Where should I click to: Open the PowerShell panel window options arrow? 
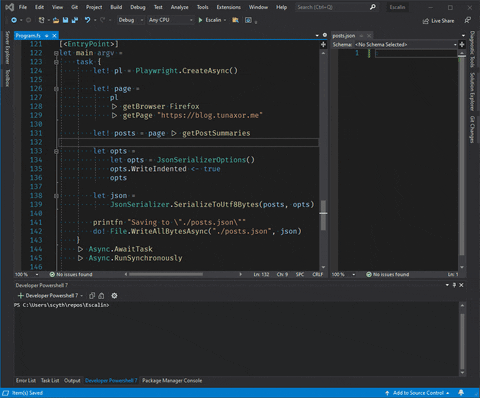click(447, 285)
